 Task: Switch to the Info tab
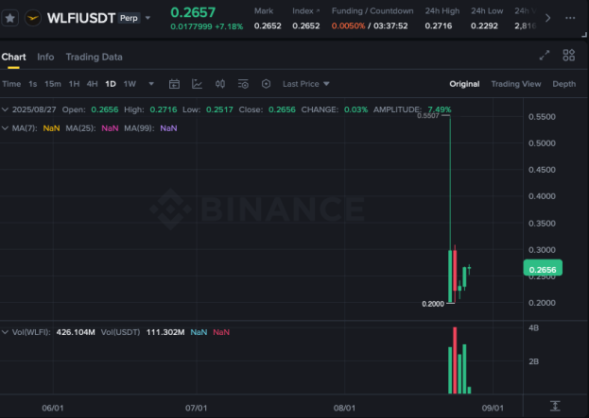tap(45, 57)
